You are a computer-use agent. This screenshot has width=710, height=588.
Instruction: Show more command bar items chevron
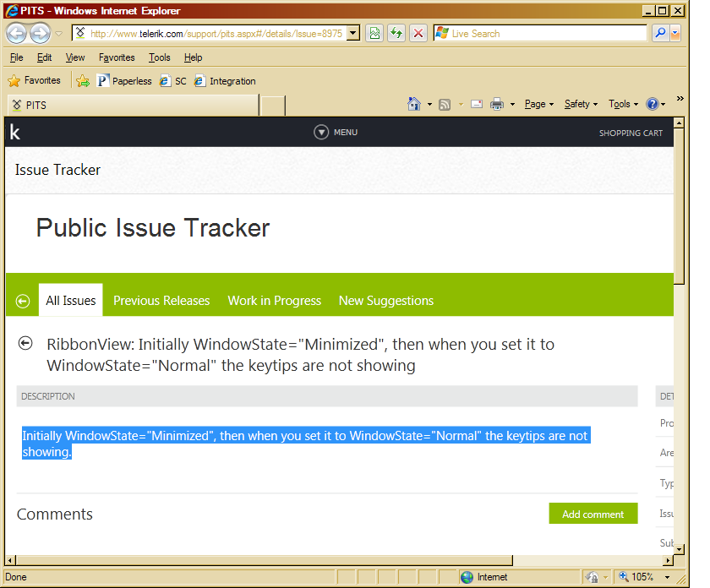[680, 98]
